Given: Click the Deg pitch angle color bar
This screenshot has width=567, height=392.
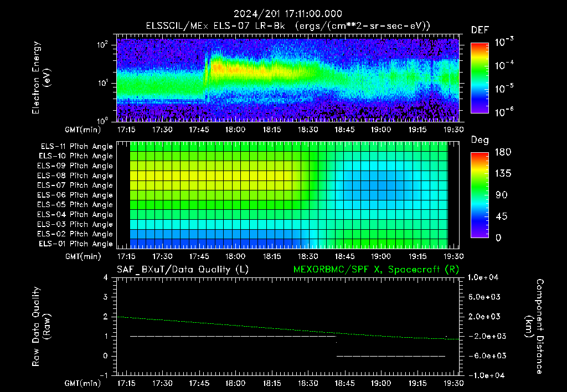Looking at the screenshot, I should (x=480, y=195).
